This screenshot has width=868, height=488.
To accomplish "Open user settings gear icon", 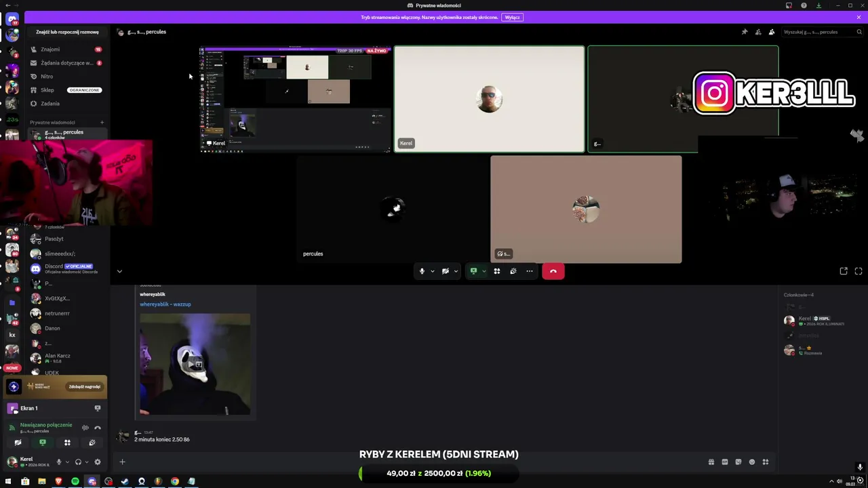I will tap(98, 462).
